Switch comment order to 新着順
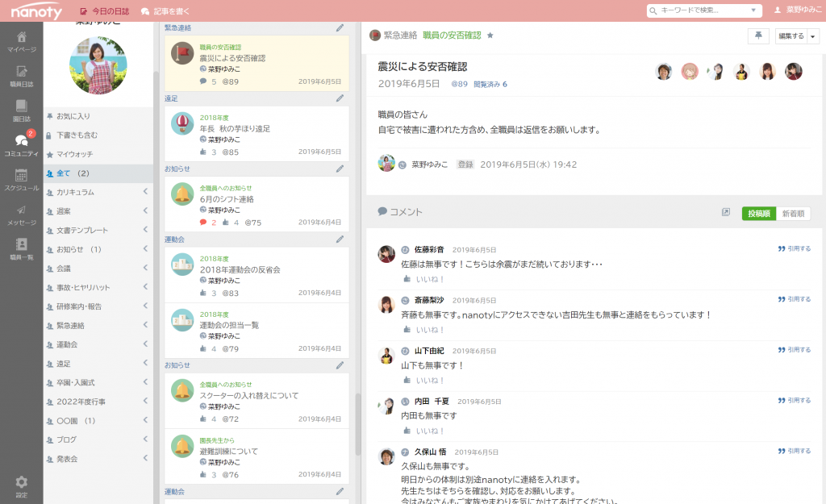The image size is (826, 504). coord(792,214)
